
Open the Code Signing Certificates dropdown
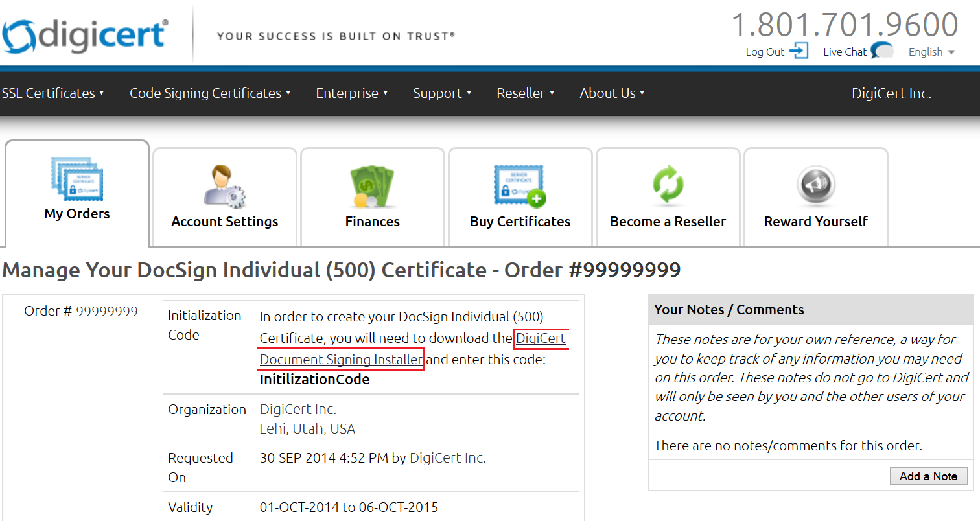(x=210, y=93)
